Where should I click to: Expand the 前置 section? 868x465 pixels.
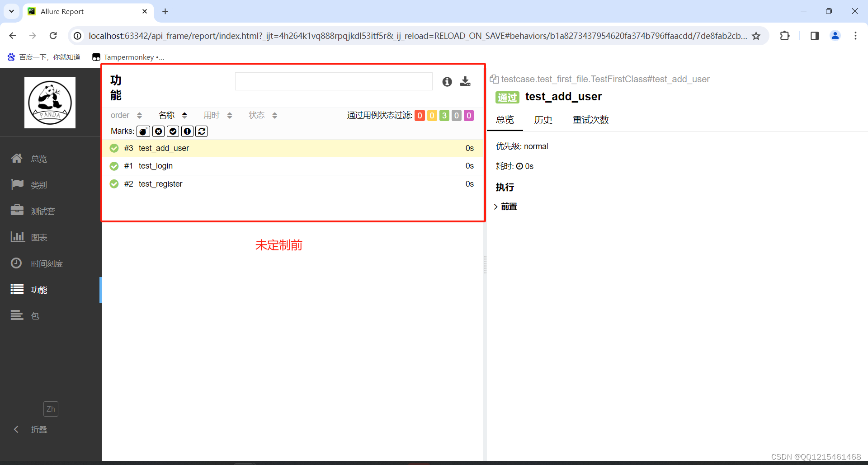click(x=505, y=207)
